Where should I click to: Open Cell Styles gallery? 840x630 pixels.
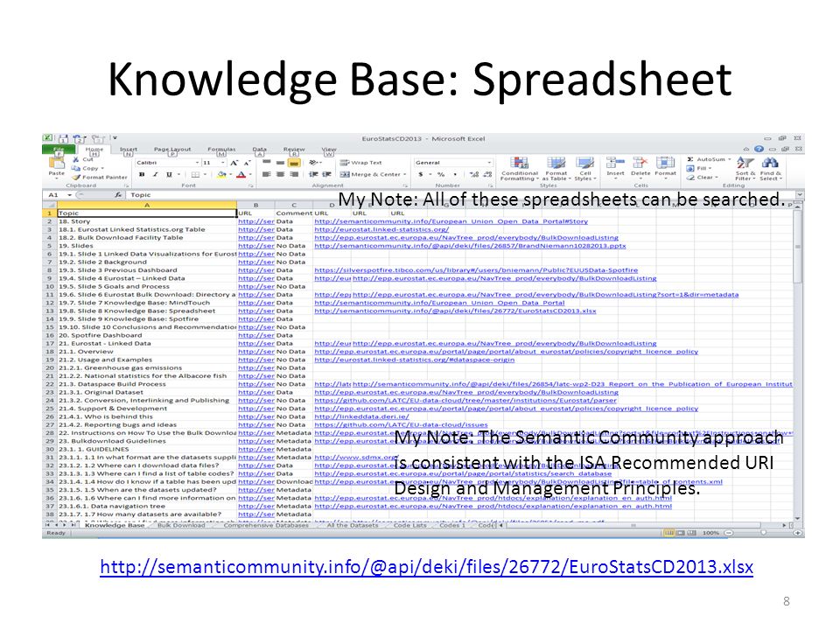pos(584,169)
